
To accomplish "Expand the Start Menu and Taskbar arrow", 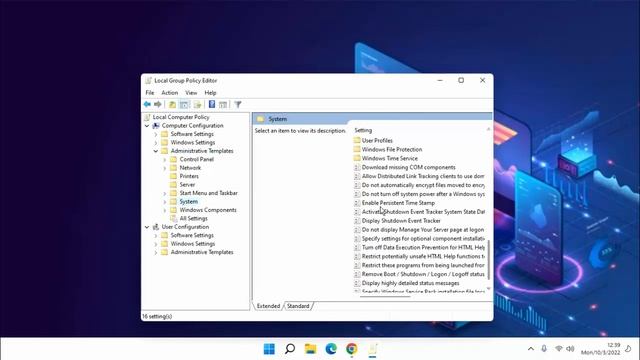I will point(164,193).
